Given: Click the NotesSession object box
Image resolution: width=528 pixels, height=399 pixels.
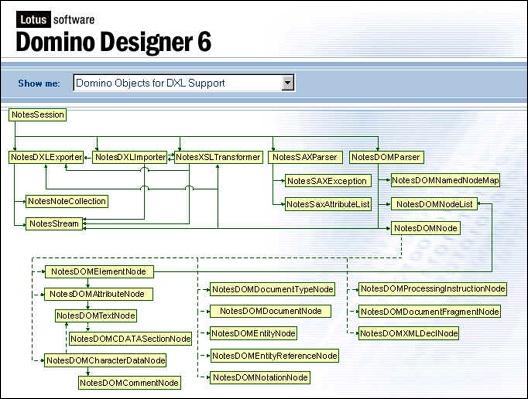Looking at the screenshot, I should click(37, 115).
